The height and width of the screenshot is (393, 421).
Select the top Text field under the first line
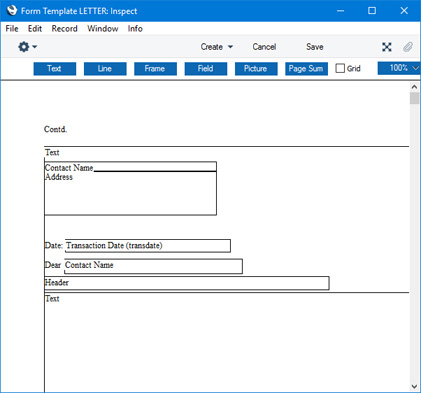tap(52, 152)
